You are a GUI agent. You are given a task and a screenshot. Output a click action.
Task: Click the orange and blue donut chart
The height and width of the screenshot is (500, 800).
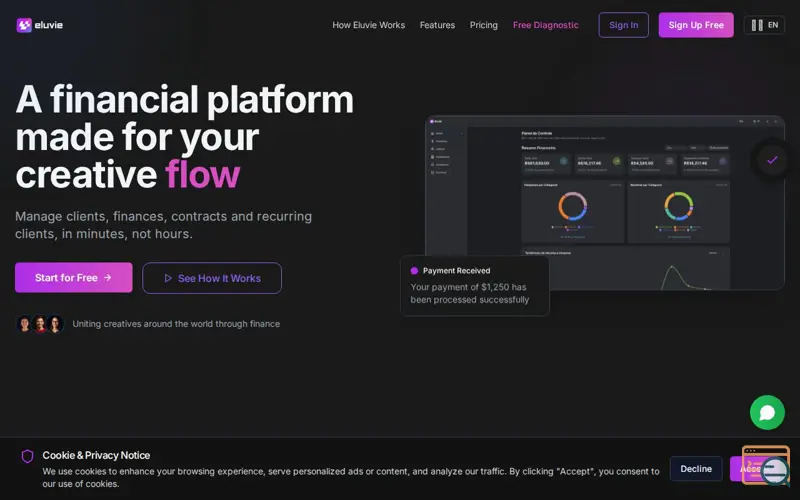572,206
